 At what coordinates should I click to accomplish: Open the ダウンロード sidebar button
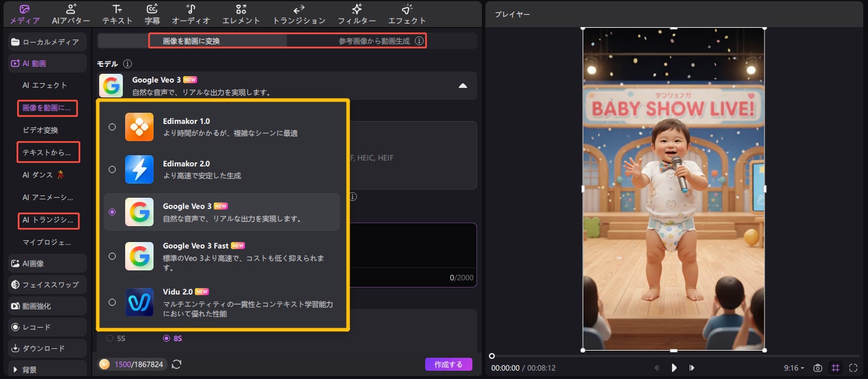click(x=47, y=348)
